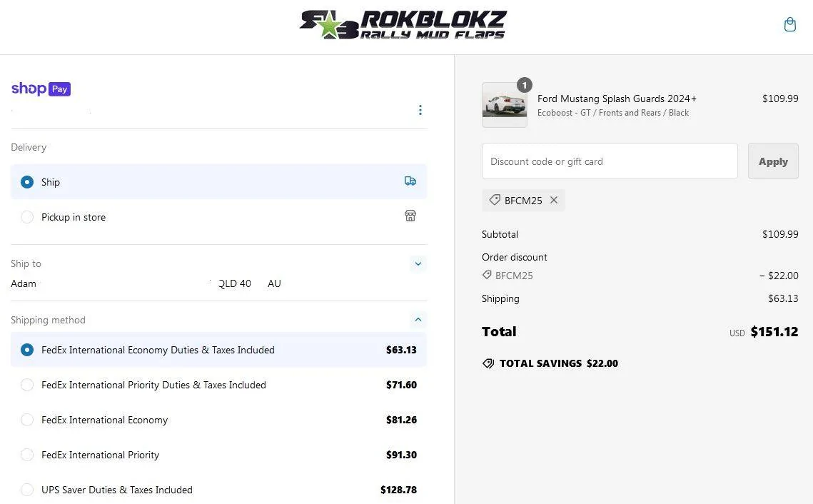Click the RokBlokz Rally Mud Flaps logo
The height and width of the screenshot is (504, 813).
403,25
